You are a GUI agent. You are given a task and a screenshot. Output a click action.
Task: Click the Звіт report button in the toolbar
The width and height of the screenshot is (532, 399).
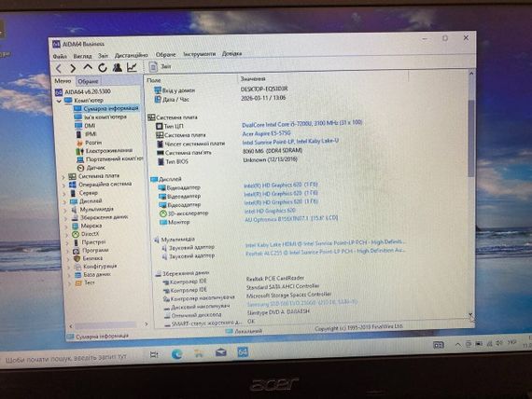pyautogui.click(x=160, y=66)
